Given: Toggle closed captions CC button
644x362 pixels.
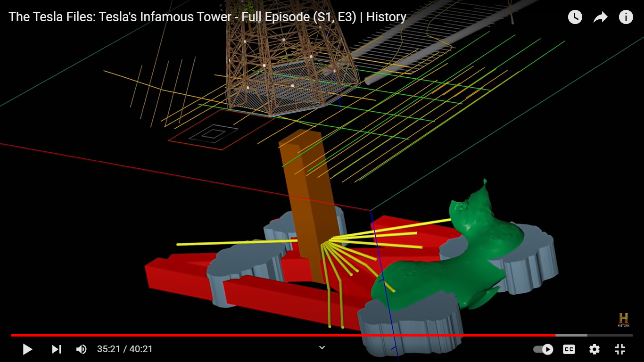Looking at the screenshot, I should point(569,349).
